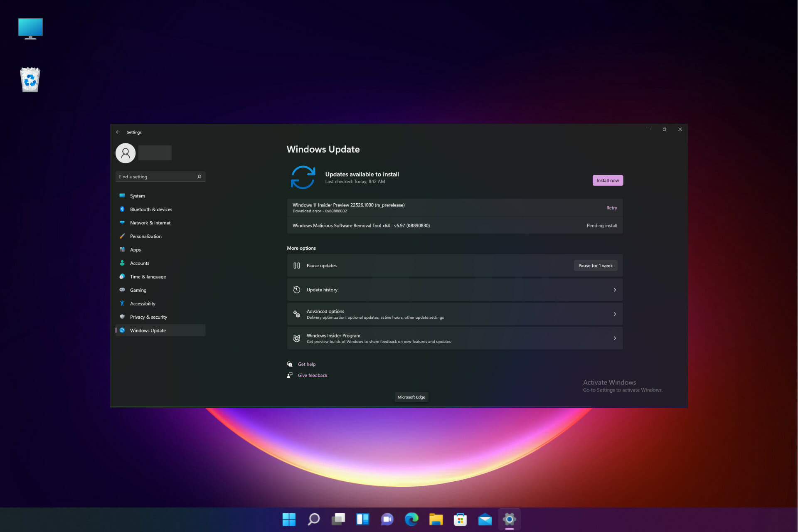Select Personalization in the sidebar
Image resolution: width=798 pixels, height=532 pixels.
point(160,236)
